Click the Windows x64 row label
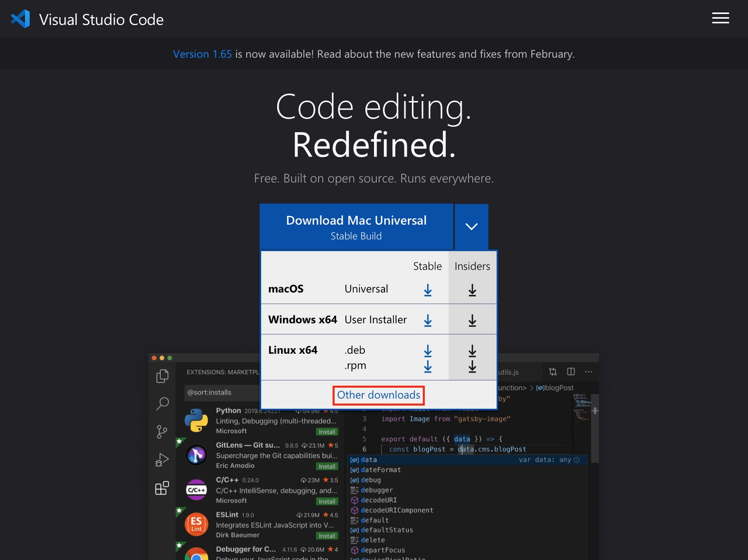 [x=303, y=319]
